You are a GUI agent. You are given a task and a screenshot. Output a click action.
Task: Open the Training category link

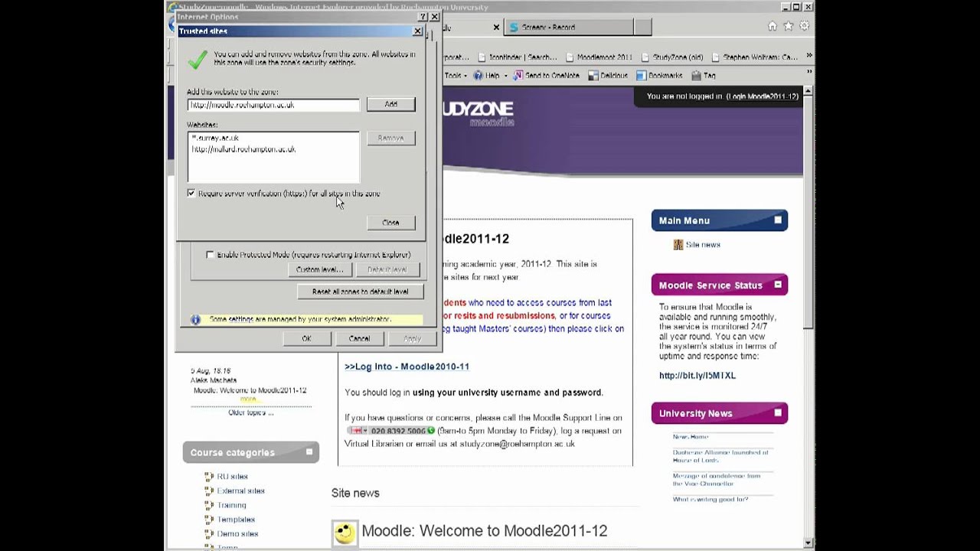[x=231, y=506]
